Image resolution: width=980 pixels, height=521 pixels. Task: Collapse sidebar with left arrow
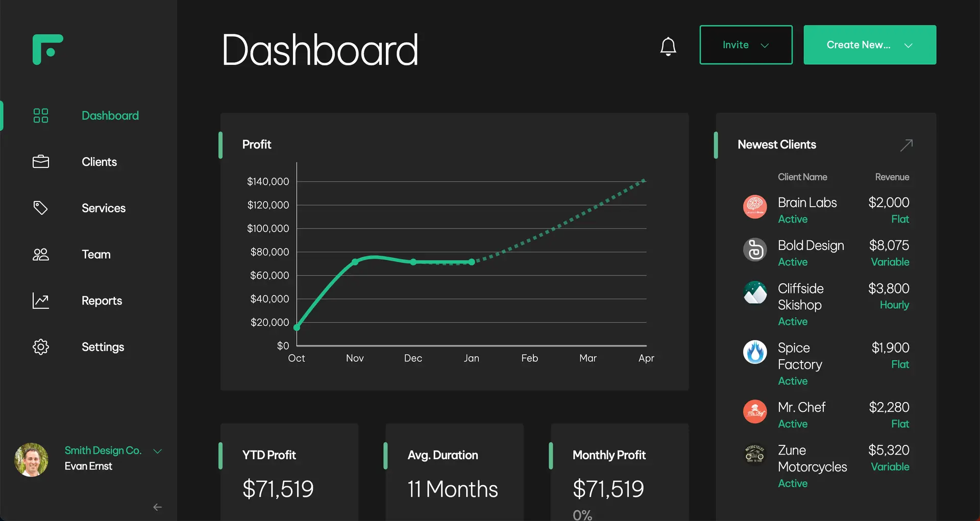157,507
